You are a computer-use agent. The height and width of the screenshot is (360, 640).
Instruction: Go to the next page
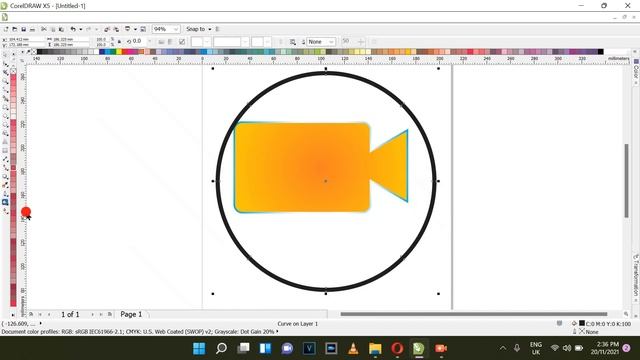(93, 314)
